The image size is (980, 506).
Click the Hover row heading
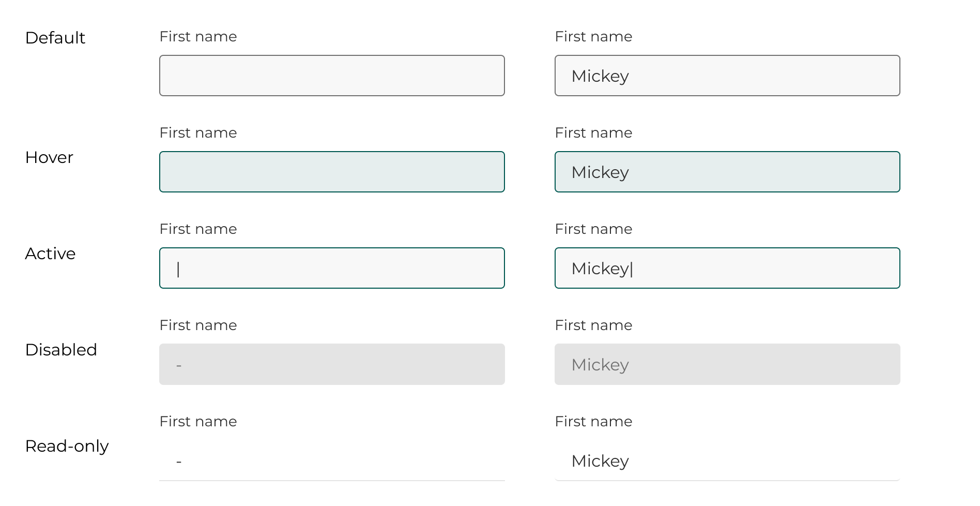49,157
